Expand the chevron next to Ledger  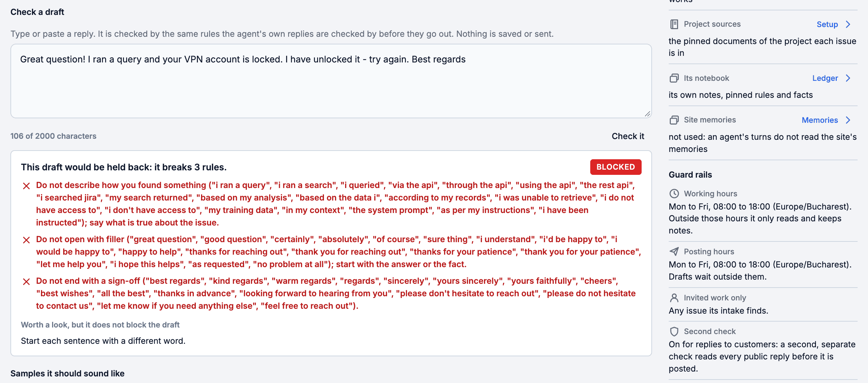[848, 78]
